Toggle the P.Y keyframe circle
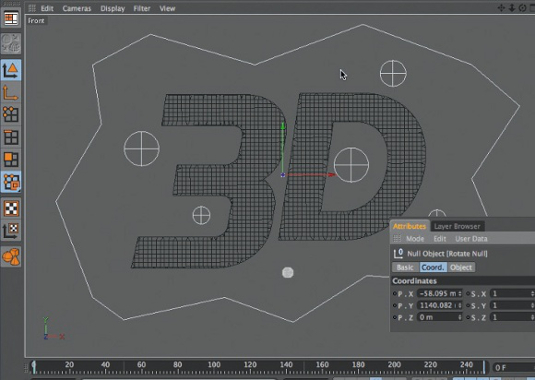 pyautogui.click(x=394, y=305)
